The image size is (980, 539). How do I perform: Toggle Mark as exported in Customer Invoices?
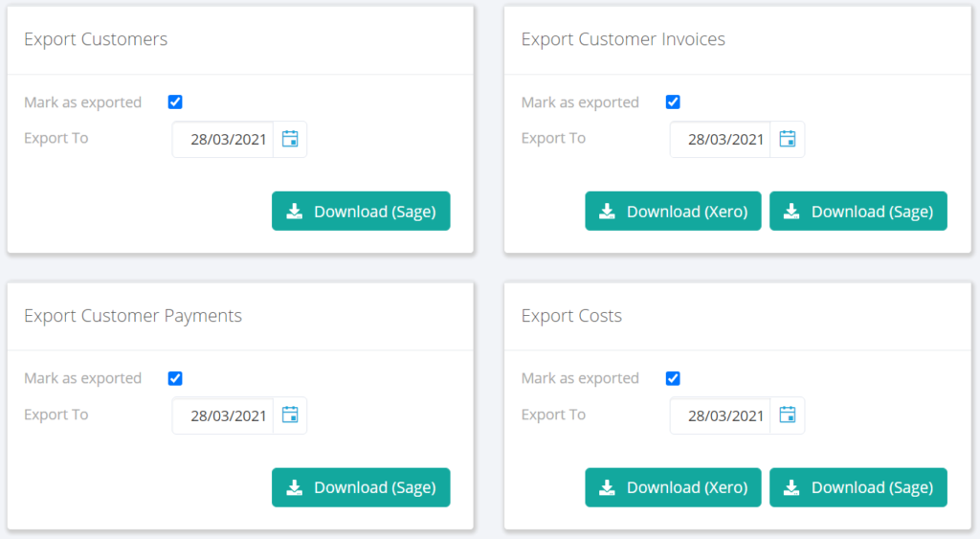(x=673, y=101)
